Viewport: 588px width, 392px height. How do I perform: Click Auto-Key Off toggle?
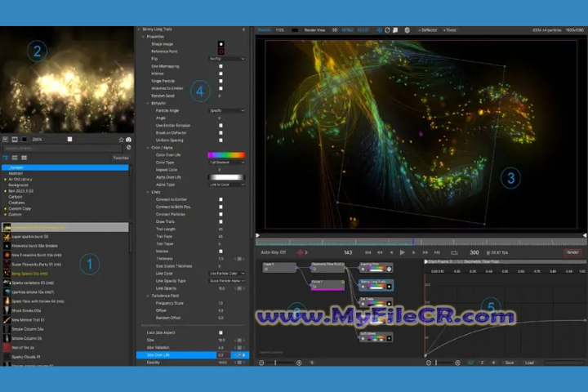point(273,252)
